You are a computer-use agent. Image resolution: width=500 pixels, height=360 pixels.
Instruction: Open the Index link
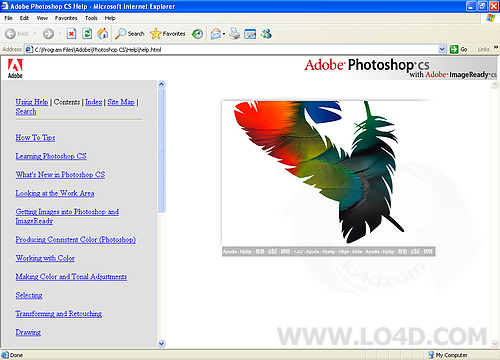94,102
